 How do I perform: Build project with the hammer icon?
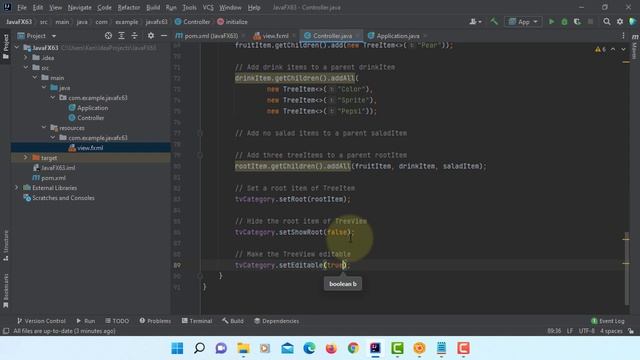coord(494,22)
